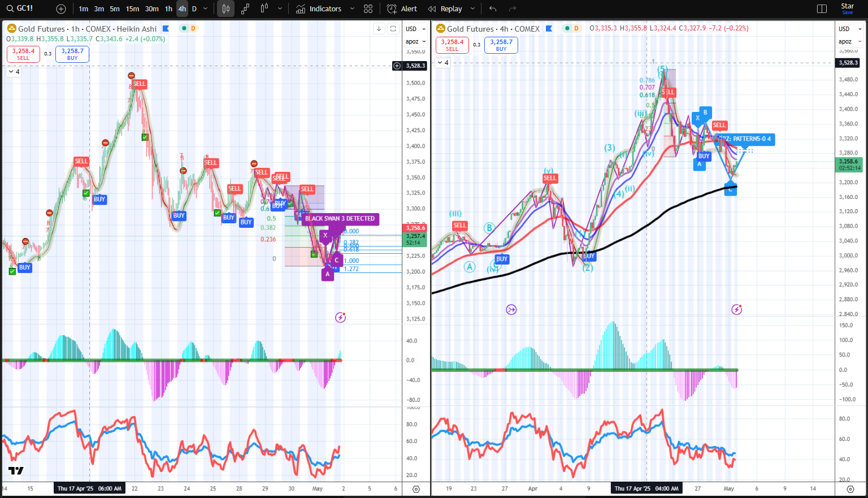Viewport: 868px width, 498px height.
Task: Select the 1m timeframe
Action: pos(83,9)
